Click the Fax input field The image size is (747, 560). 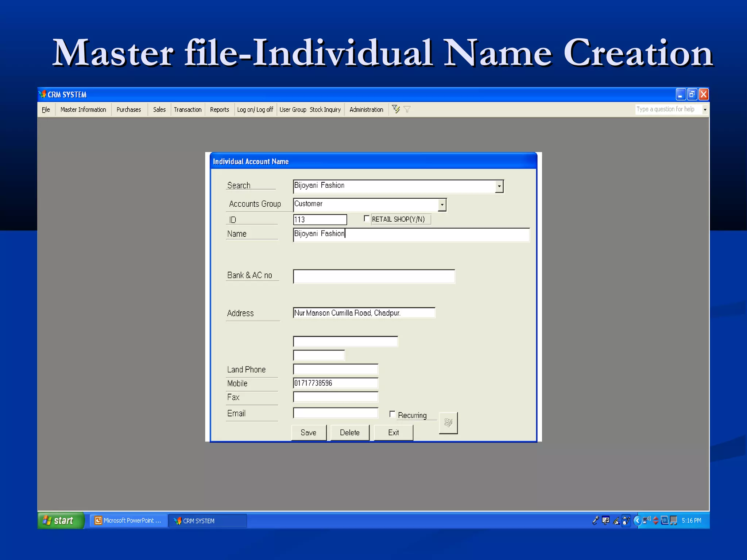336,397
